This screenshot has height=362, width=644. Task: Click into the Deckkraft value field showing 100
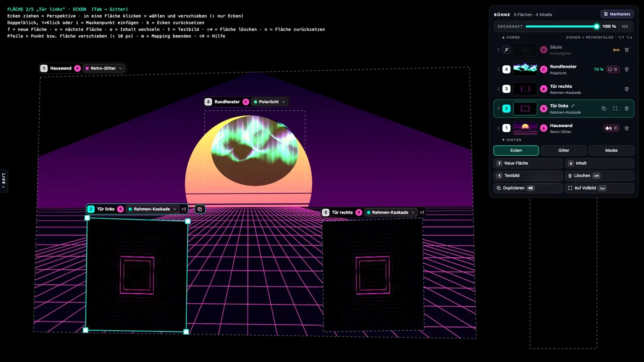pos(625,27)
